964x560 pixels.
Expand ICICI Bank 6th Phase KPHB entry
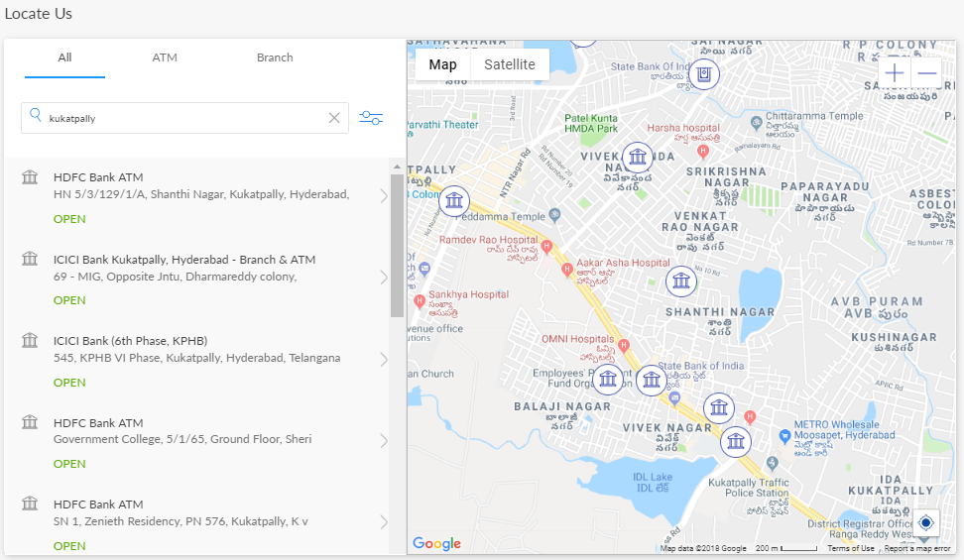[x=384, y=359]
